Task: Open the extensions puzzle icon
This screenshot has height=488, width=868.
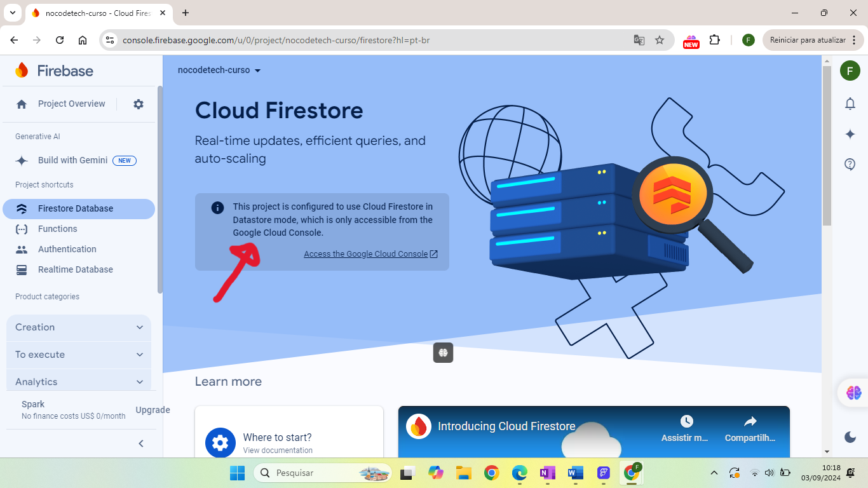Action: pyautogui.click(x=715, y=40)
